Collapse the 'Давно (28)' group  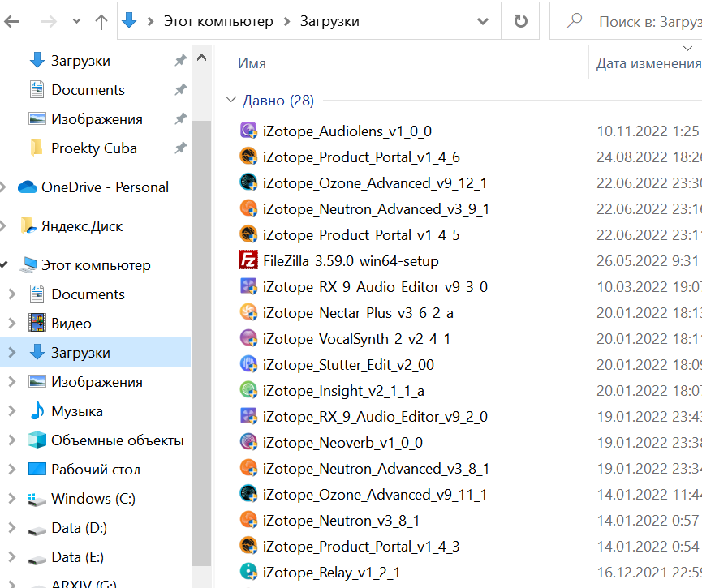pyautogui.click(x=230, y=100)
